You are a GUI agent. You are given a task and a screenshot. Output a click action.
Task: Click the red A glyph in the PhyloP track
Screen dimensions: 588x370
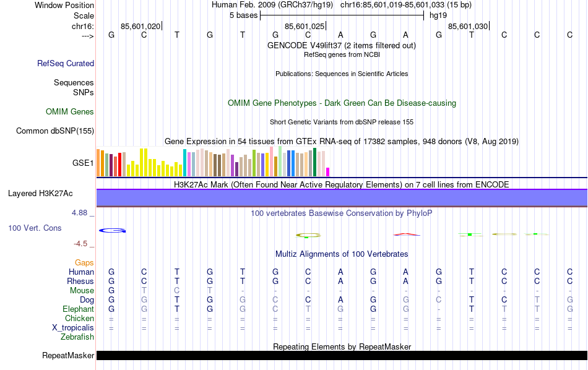407,234
